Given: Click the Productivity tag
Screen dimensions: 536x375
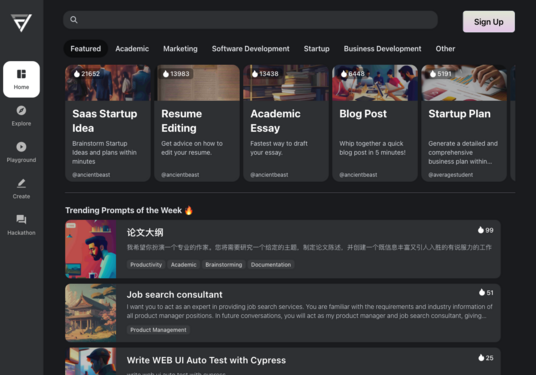Looking at the screenshot, I should pyautogui.click(x=146, y=265).
